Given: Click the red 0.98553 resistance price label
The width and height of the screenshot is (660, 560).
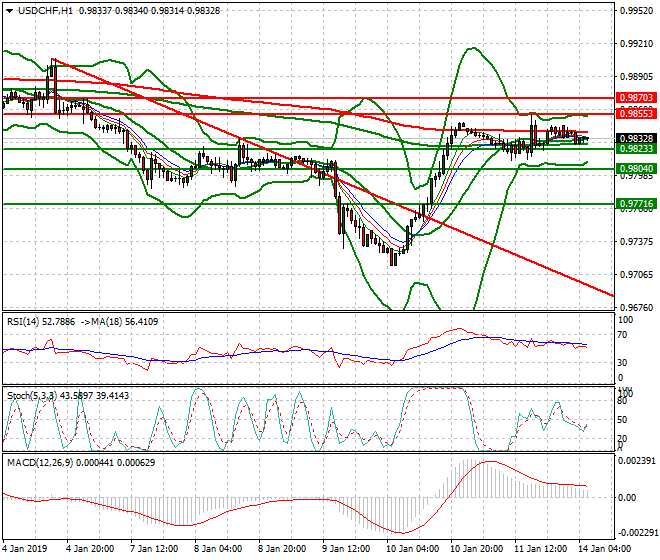Looking at the screenshot, I should click(x=636, y=114).
